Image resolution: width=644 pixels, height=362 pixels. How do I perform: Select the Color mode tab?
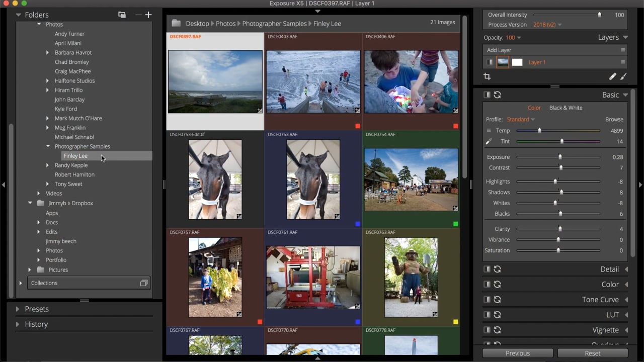[534, 108]
